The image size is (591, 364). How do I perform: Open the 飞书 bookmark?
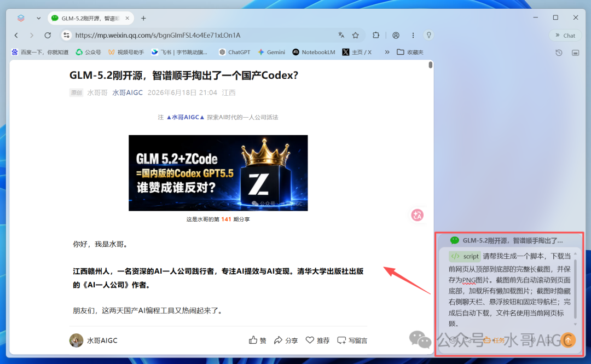(179, 52)
